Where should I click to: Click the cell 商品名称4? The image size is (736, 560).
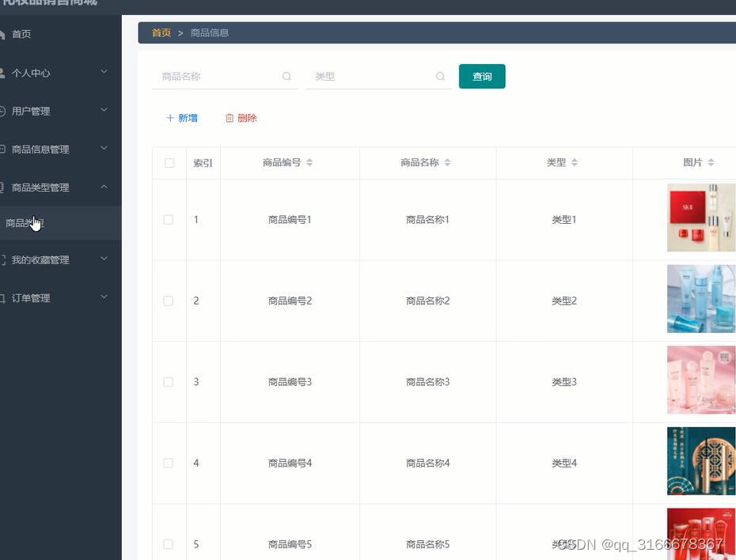[427, 463]
